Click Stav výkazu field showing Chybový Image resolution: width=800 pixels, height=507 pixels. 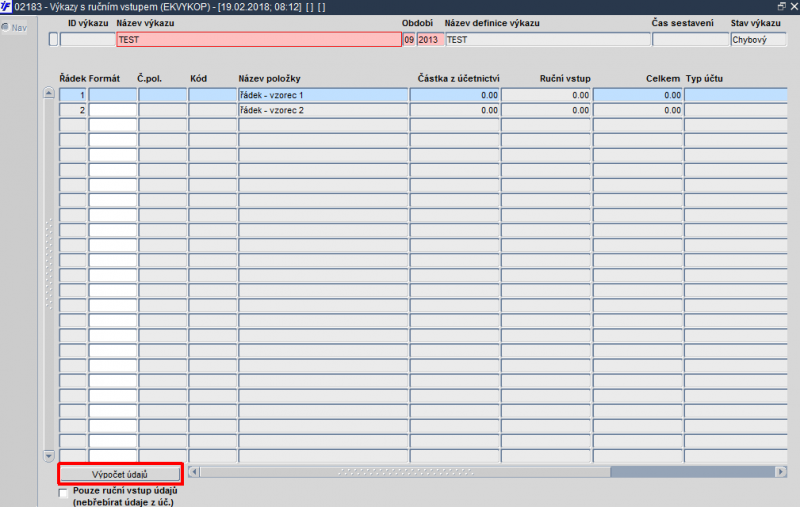point(758,39)
